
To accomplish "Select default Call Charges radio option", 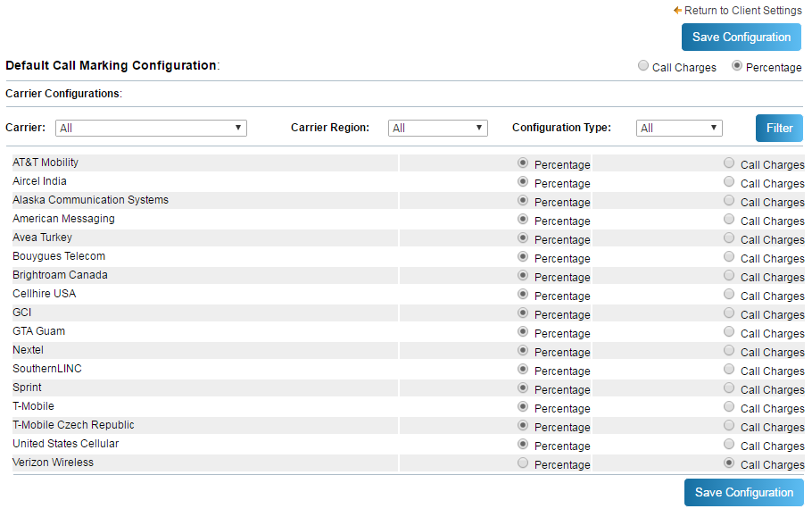I will pyautogui.click(x=643, y=65).
